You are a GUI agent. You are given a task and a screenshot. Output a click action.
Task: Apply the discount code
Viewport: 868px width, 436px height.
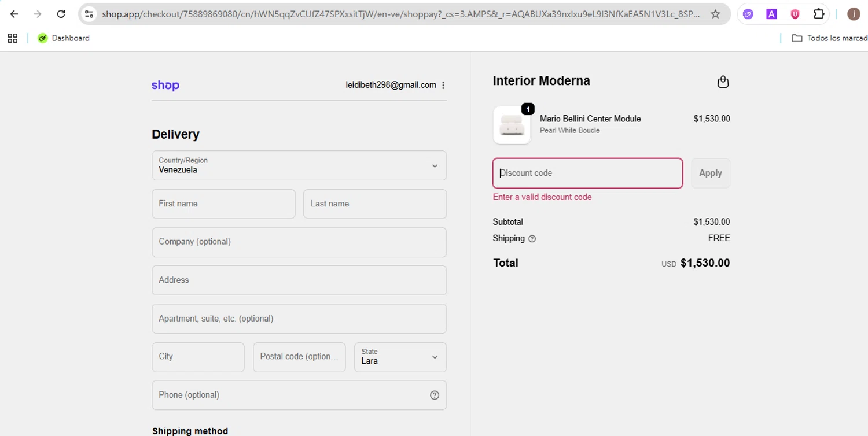click(711, 173)
